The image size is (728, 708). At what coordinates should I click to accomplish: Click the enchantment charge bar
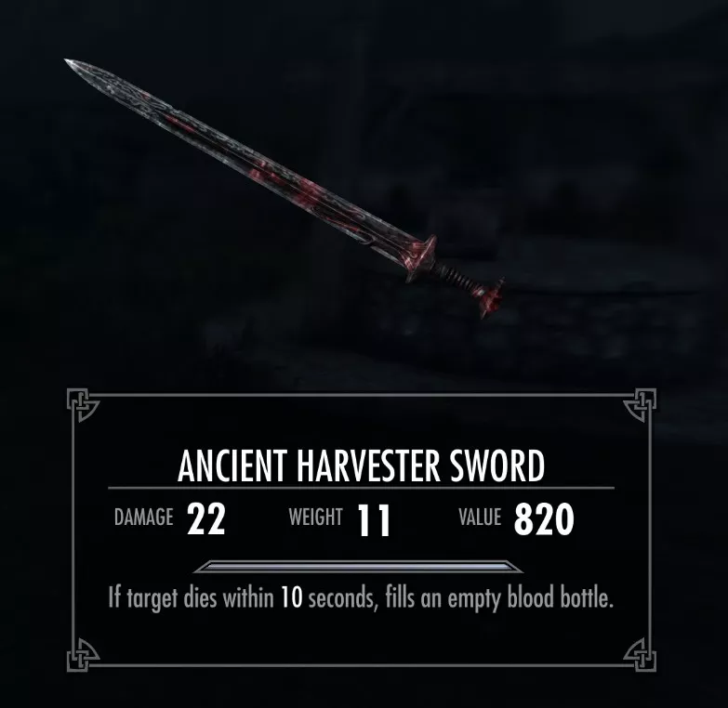click(358, 567)
